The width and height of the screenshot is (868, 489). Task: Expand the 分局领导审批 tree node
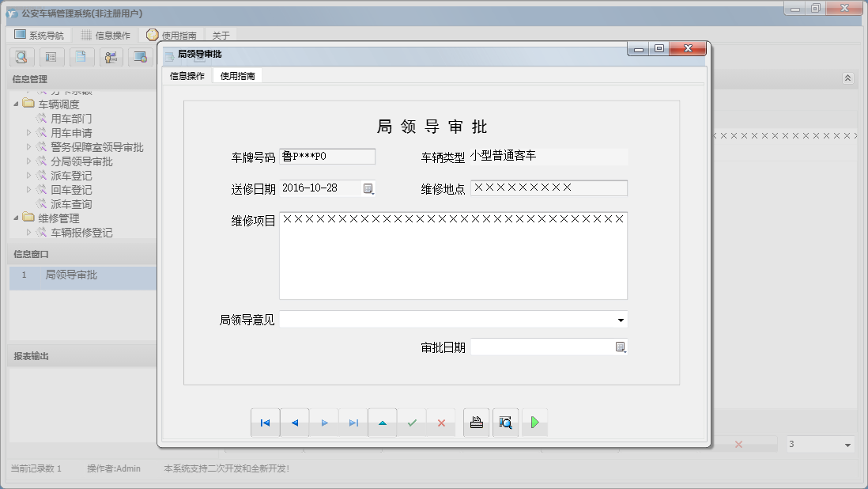28,161
